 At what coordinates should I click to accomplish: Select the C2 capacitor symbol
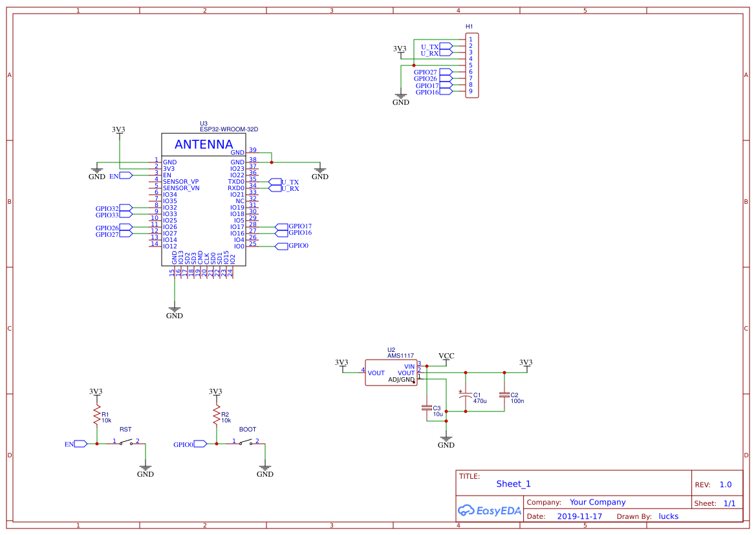click(x=504, y=395)
